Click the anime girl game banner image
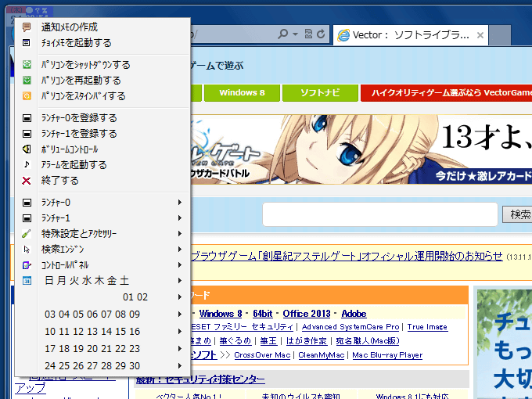Image resolution: width=532 pixels, height=399 pixels. pyautogui.click(x=361, y=149)
